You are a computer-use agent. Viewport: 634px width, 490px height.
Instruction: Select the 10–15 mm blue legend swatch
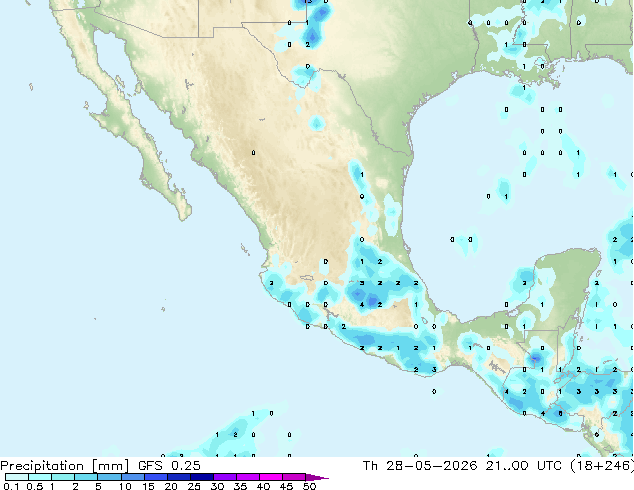click(133, 477)
